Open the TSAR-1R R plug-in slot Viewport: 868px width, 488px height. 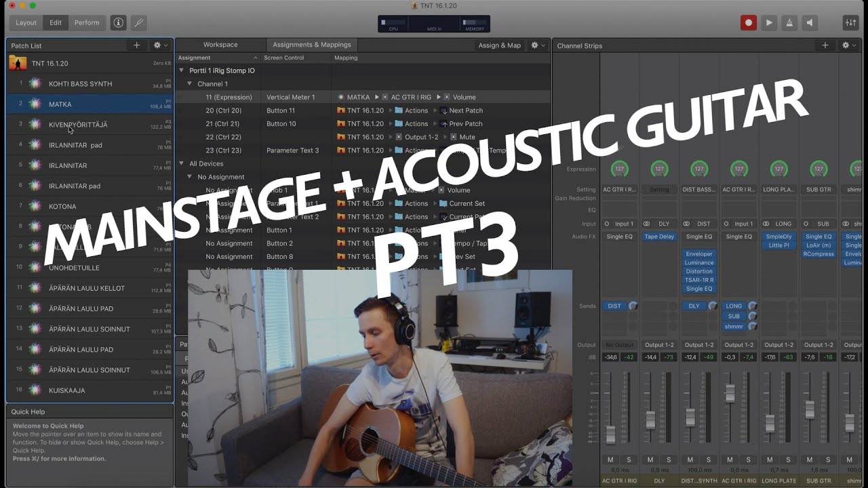699,280
